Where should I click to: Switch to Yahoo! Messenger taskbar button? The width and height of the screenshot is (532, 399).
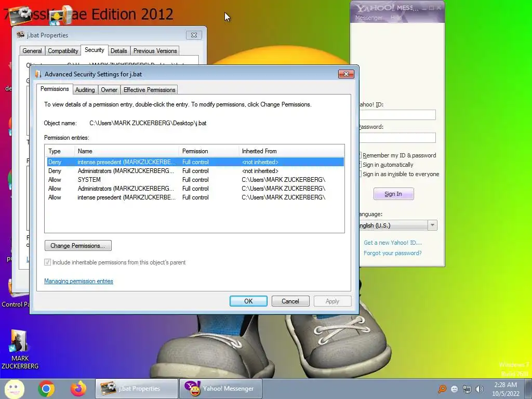tap(220, 389)
